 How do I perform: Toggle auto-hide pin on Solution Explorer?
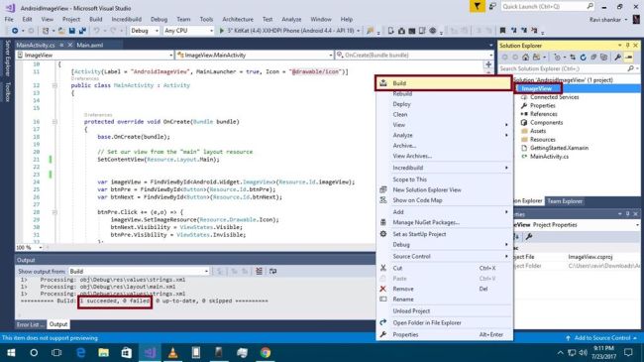pyautogui.click(x=627, y=46)
